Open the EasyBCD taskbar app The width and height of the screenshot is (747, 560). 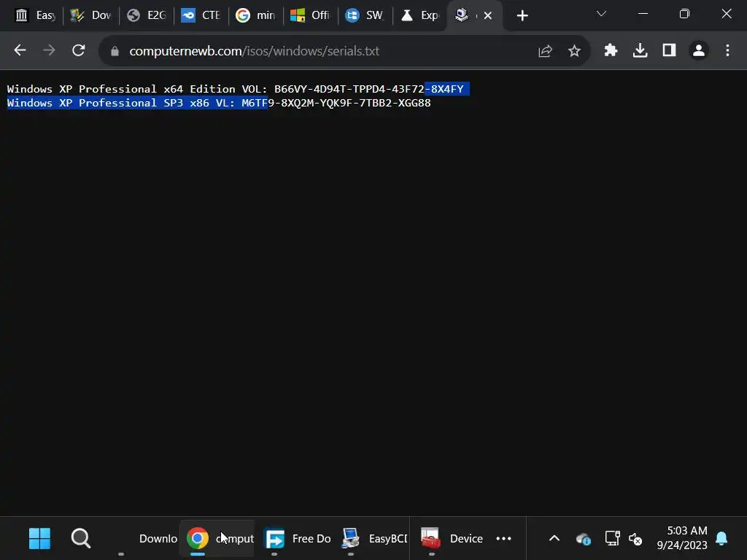(x=374, y=539)
